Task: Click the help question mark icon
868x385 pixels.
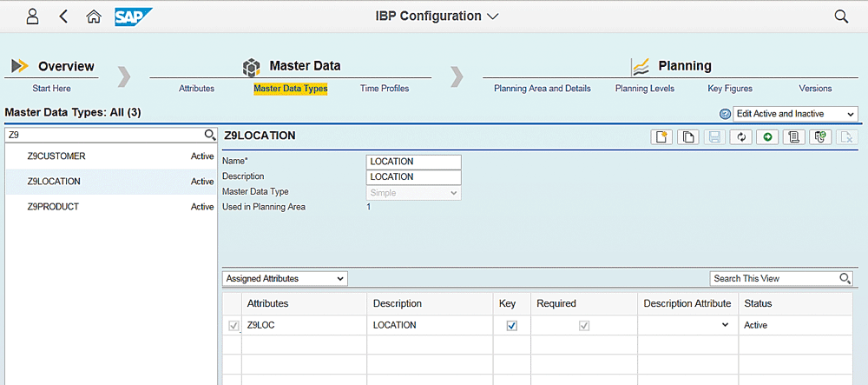Action: [x=725, y=114]
